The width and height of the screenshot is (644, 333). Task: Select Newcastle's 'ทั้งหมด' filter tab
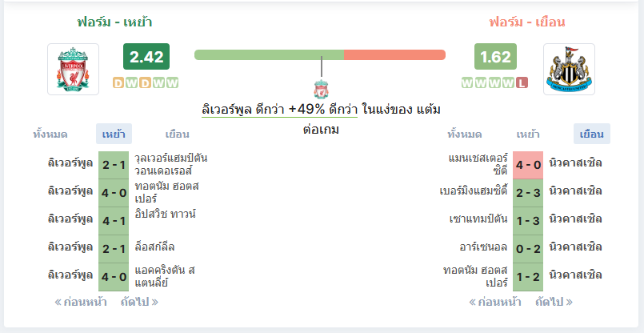point(465,134)
